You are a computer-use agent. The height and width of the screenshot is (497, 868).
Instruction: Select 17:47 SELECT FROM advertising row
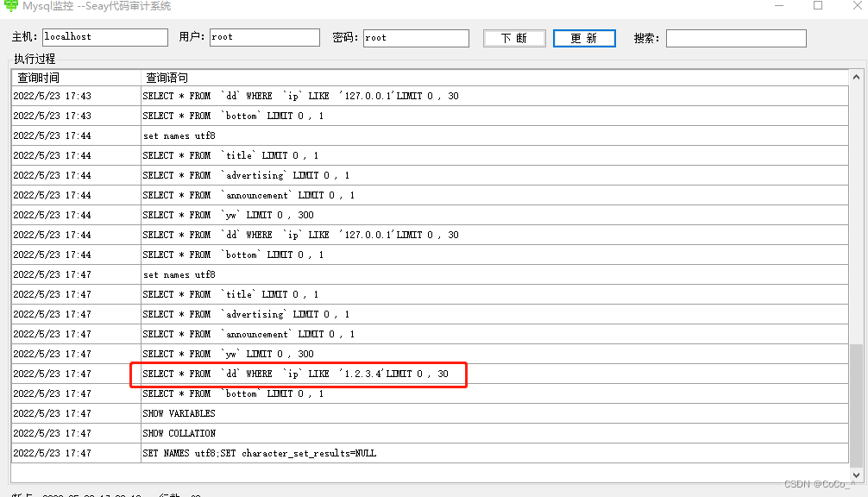click(x=431, y=314)
